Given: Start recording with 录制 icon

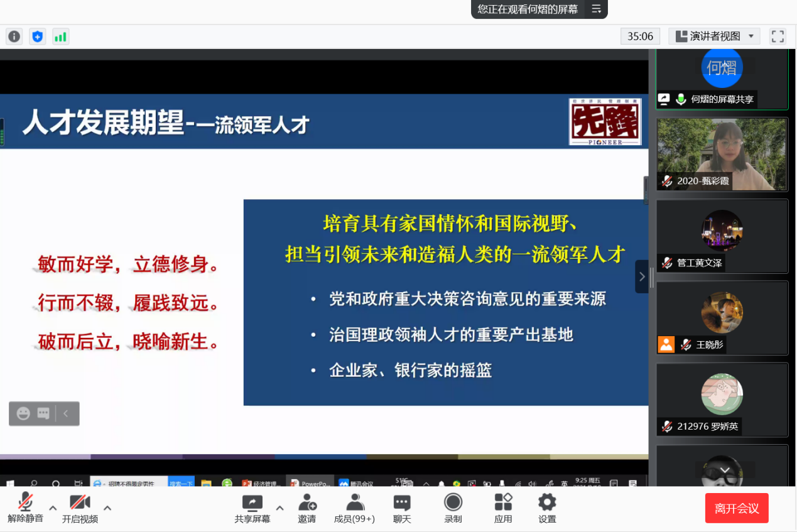Looking at the screenshot, I should (453, 508).
